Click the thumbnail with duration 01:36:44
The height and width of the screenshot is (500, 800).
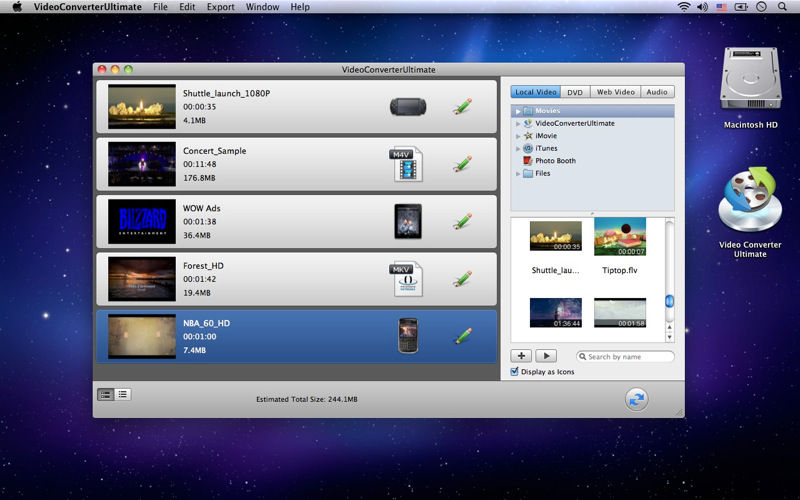[x=556, y=312]
